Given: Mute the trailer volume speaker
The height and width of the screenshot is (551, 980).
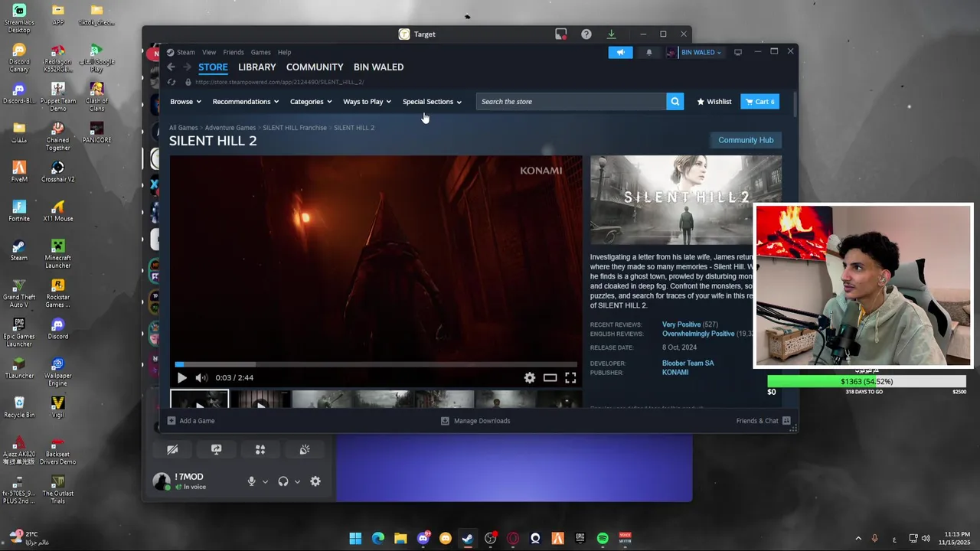Looking at the screenshot, I should coord(201,377).
